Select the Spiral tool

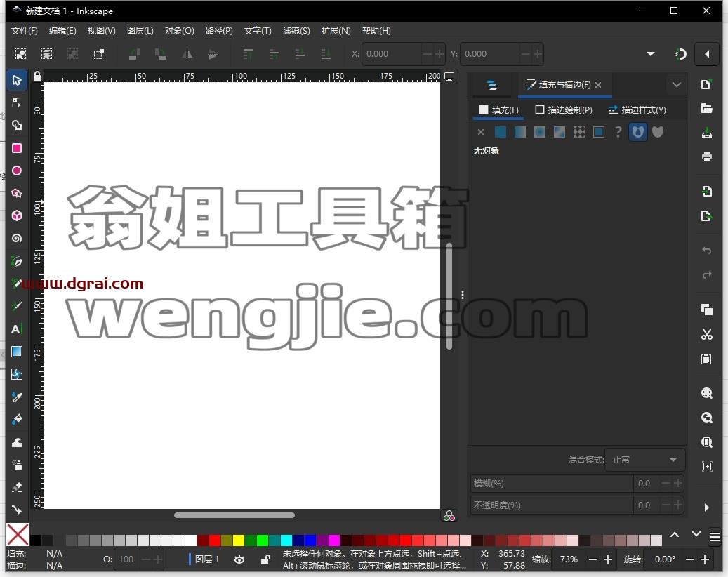coord(17,239)
